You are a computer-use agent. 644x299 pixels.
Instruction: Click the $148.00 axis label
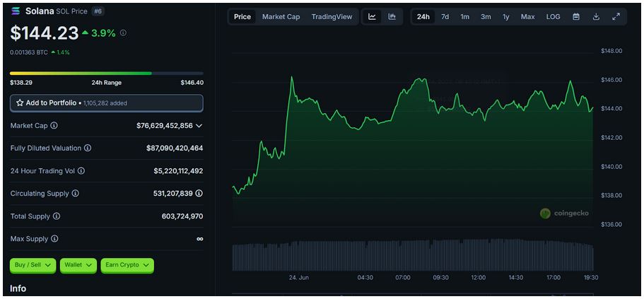coord(612,51)
